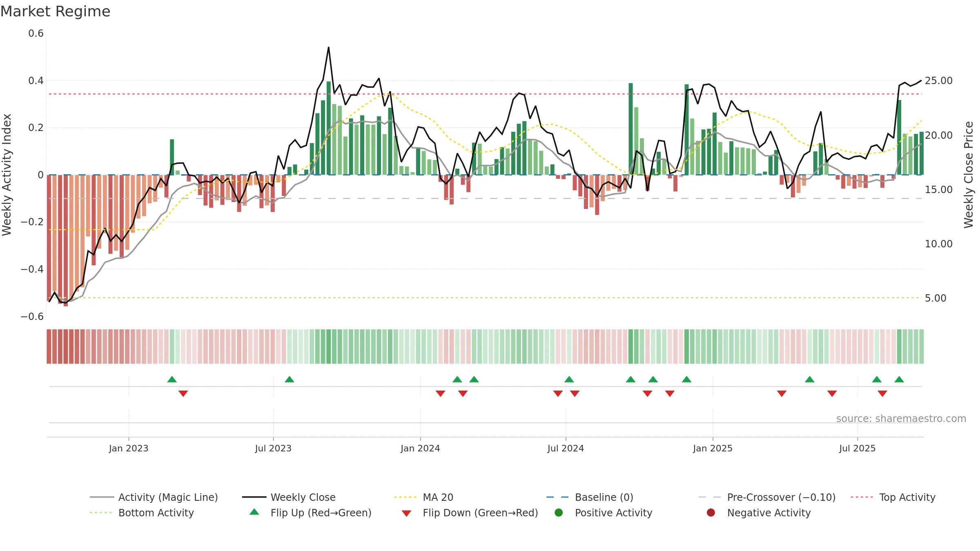
Task: Click the Weekly Close Price axis title
Action: [969, 175]
